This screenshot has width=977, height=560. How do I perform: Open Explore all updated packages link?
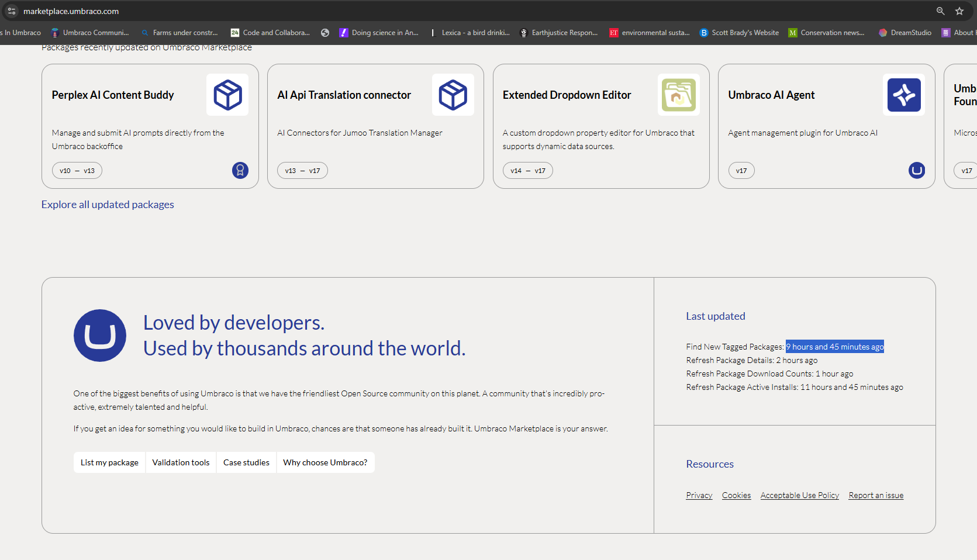click(108, 205)
